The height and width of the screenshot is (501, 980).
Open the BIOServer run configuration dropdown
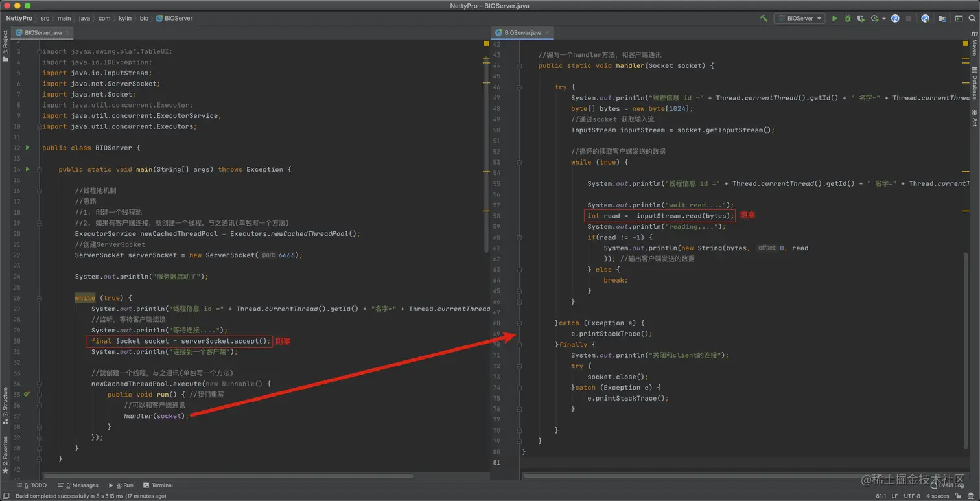tap(799, 19)
